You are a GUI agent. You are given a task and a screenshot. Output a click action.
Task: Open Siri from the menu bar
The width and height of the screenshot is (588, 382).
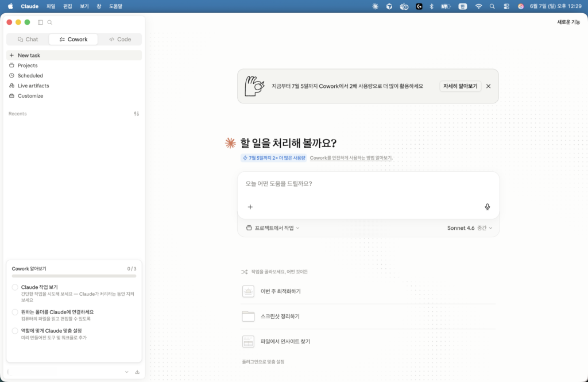[x=520, y=6]
